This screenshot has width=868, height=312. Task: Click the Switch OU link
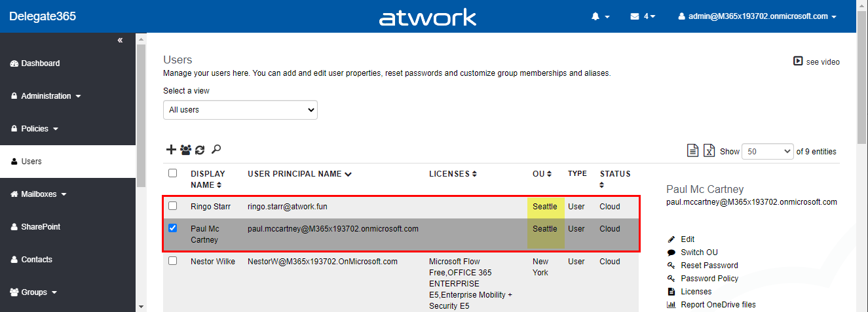[699, 252]
